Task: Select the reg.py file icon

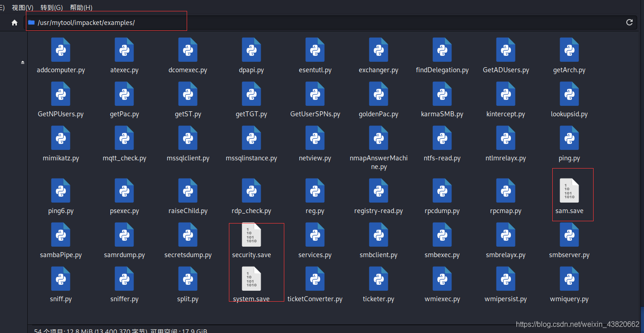Action: pyautogui.click(x=315, y=191)
